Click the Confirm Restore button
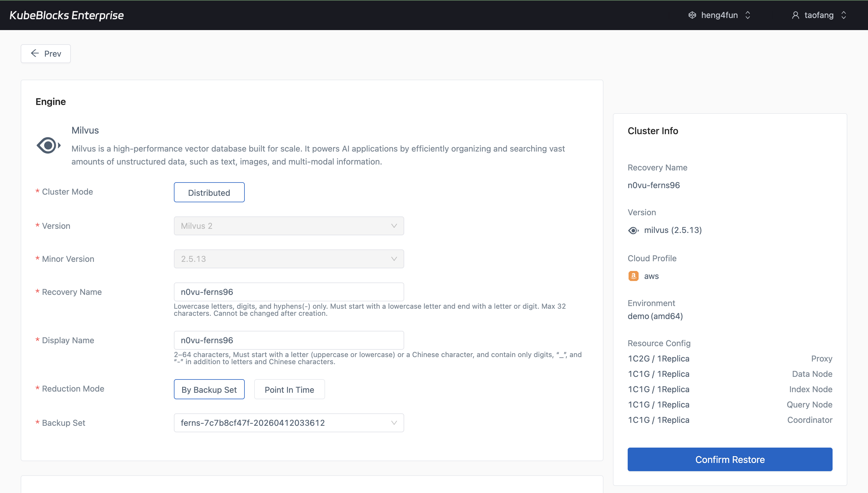This screenshot has height=493, width=868. tap(729, 459)
